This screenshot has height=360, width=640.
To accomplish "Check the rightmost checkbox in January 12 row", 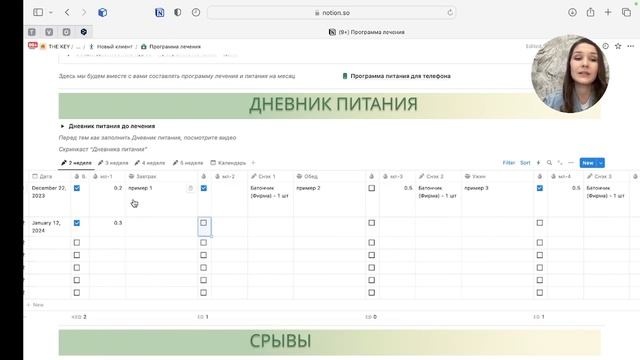I will pyautogui.click(x=540, y=223).
